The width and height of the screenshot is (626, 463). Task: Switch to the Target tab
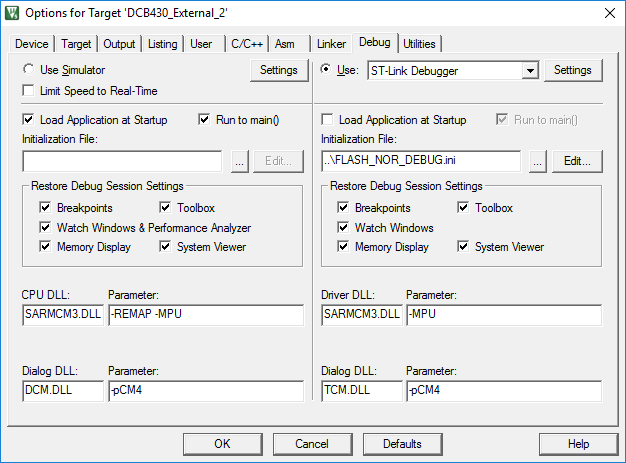76,44
